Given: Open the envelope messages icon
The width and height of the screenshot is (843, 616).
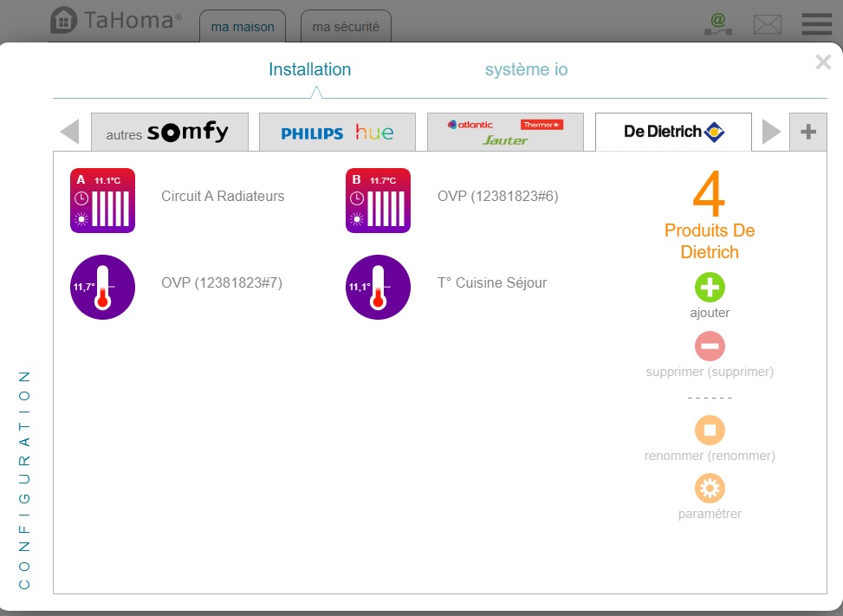Looking at the screenshot, I should [x=767, y=24].
